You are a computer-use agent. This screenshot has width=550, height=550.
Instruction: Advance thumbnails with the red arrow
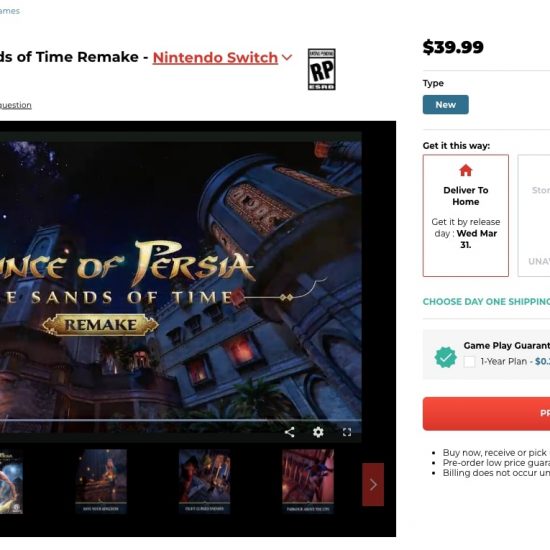click(373, 484)
